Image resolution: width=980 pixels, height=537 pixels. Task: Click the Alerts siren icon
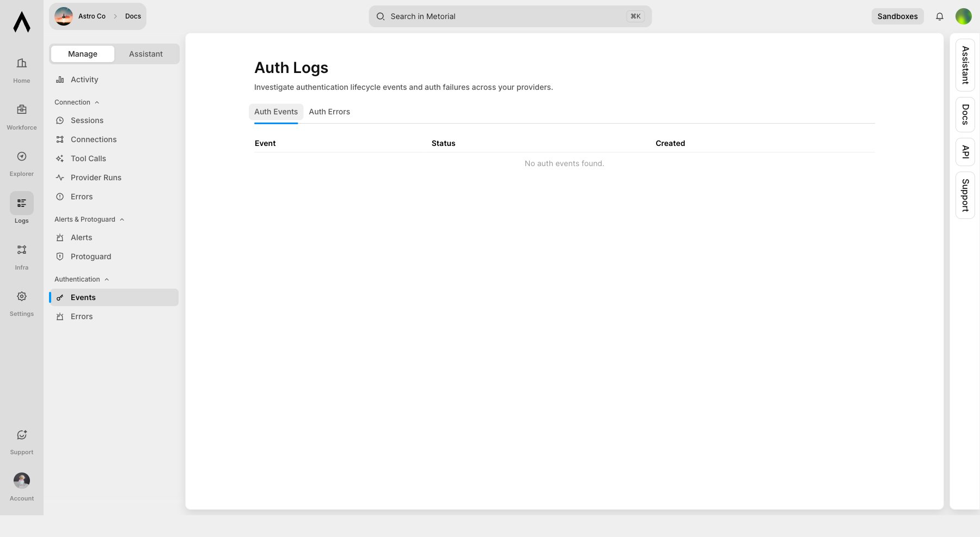pos(60,237)
